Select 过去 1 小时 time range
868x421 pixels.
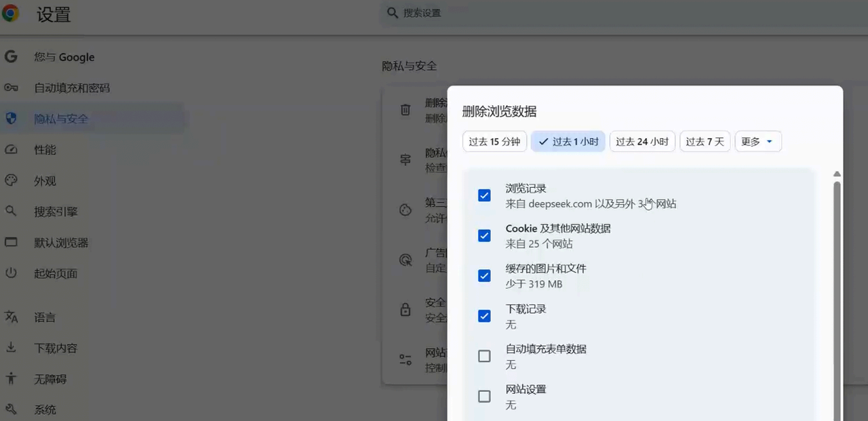(568, 142)
